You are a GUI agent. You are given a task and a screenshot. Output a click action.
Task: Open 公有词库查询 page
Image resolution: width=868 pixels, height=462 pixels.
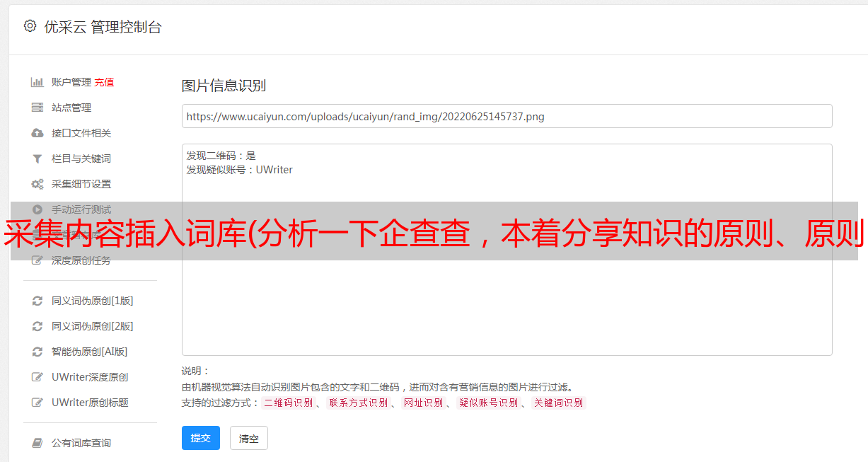[81, 443]
